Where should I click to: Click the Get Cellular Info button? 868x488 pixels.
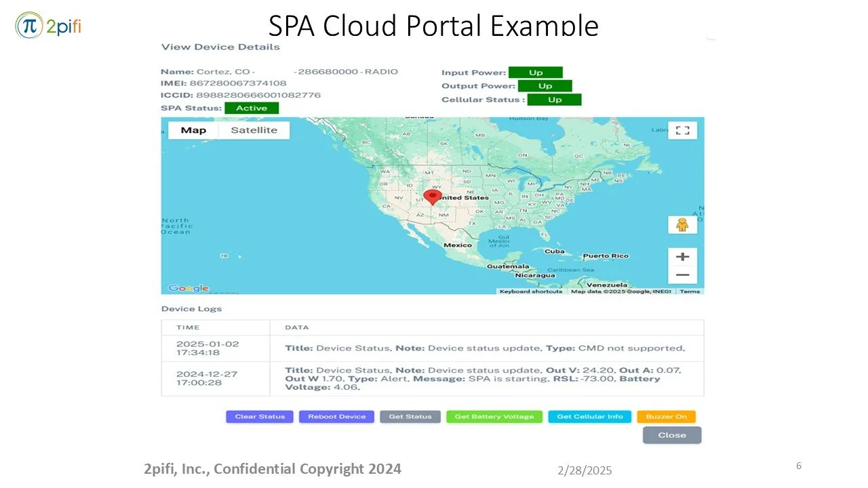click(590, 416)
